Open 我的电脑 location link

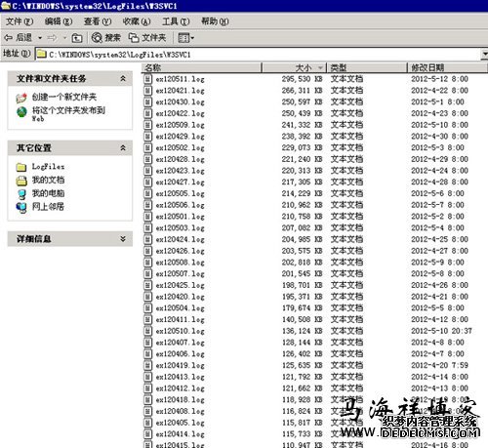(x=48, y=193)
